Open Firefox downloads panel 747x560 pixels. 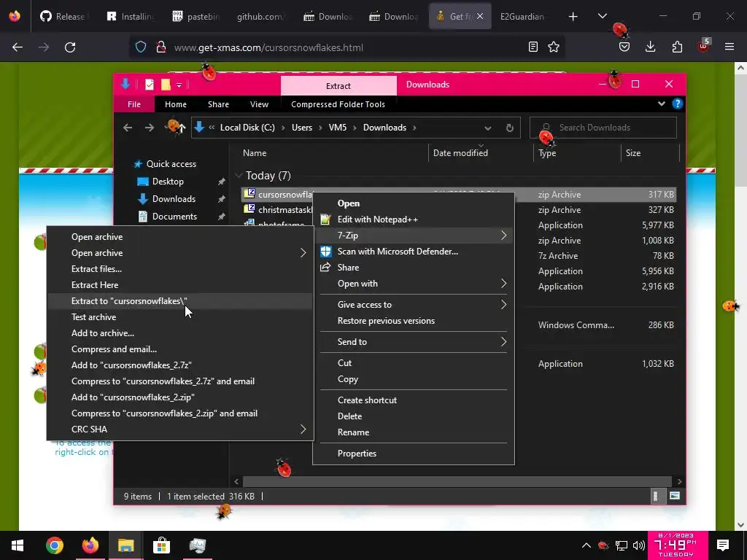[x=650, y=47]
